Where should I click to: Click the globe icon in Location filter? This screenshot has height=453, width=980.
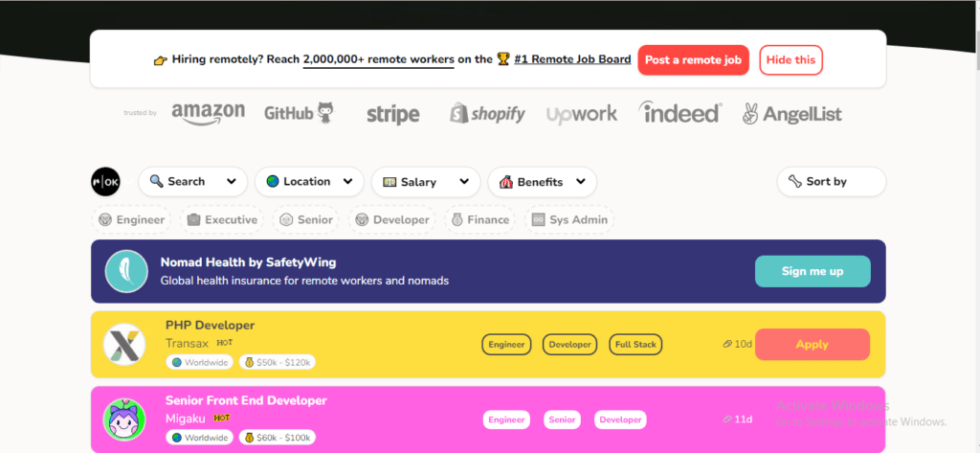pos(273,181)
